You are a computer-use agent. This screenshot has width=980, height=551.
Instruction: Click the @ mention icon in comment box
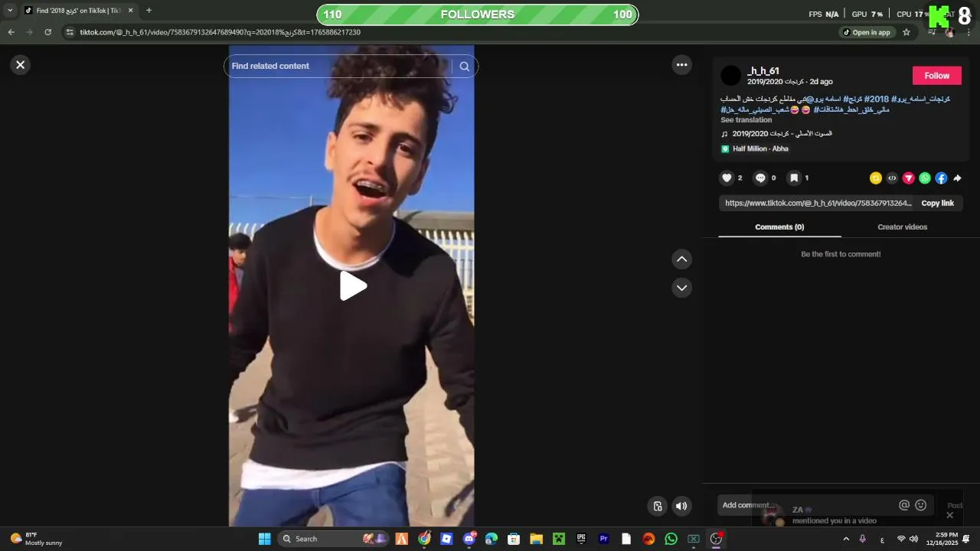[904, 505]
